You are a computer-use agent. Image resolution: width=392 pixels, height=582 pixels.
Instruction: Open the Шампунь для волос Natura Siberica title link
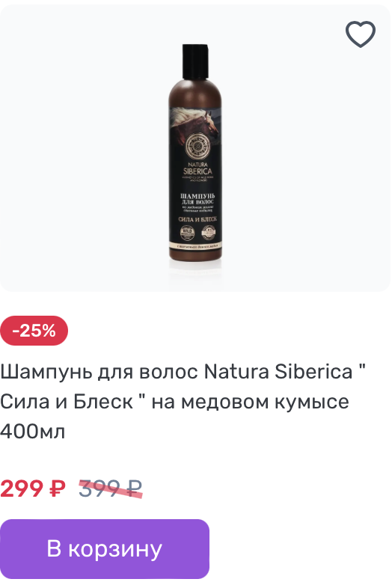pyautogui.click(x=183, y=401)
